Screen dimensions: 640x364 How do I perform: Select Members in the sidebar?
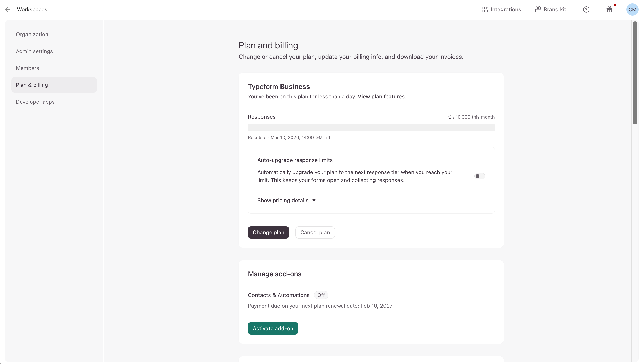[28, 68]
